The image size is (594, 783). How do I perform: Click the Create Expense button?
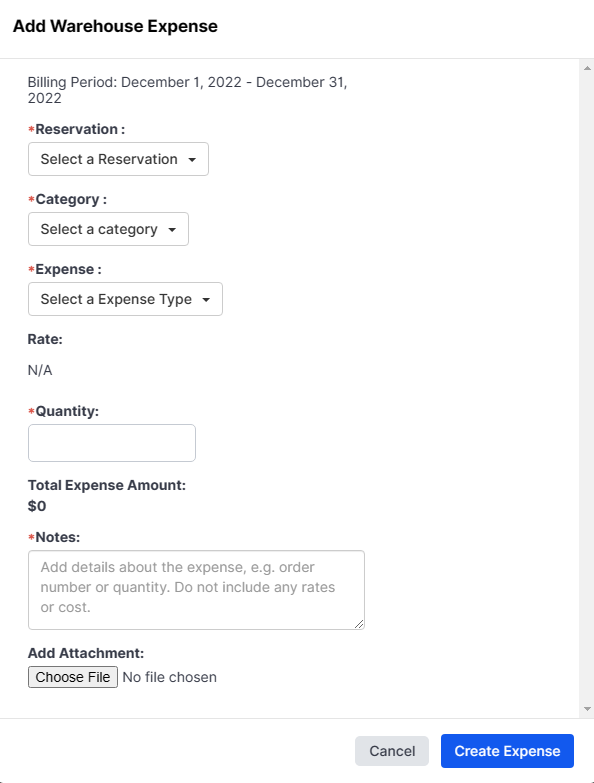click(x=507, y=751)
